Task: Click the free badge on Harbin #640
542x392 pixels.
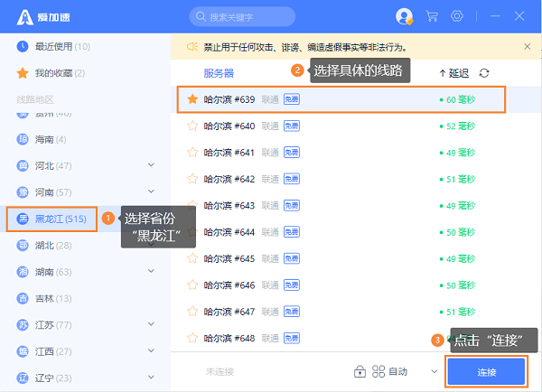Action: (x=292, y=126)
